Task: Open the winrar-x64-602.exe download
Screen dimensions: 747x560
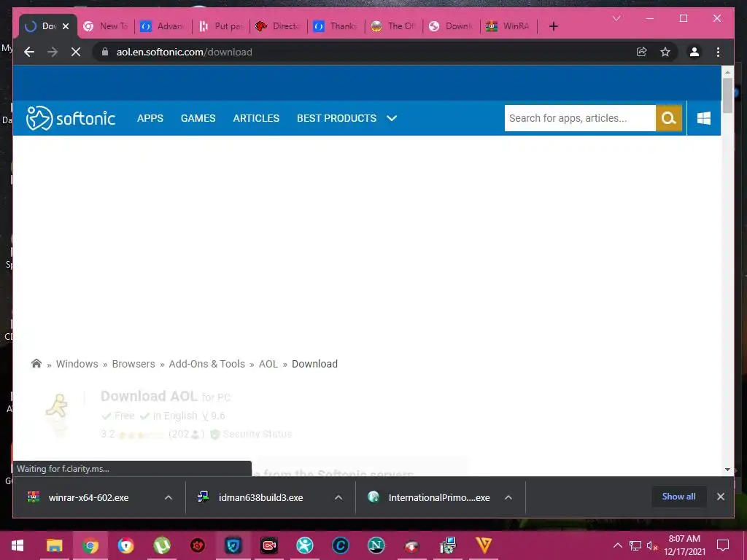Action: click(x=88, y=497)
